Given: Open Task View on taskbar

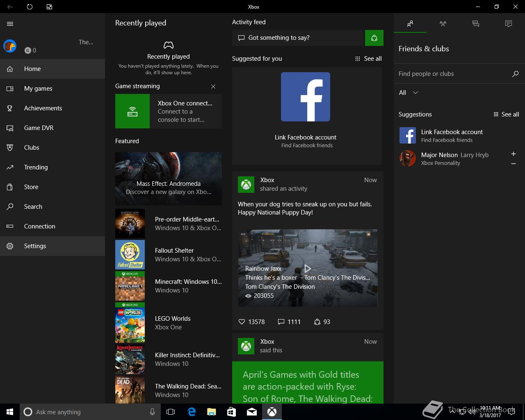Looking at the screenshot, I should [171, 412].
